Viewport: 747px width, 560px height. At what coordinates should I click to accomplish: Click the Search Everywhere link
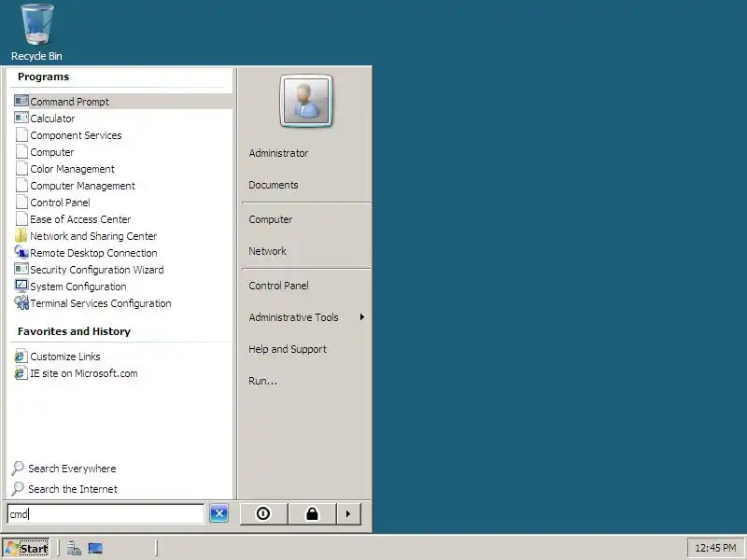[x=72, y=469]
